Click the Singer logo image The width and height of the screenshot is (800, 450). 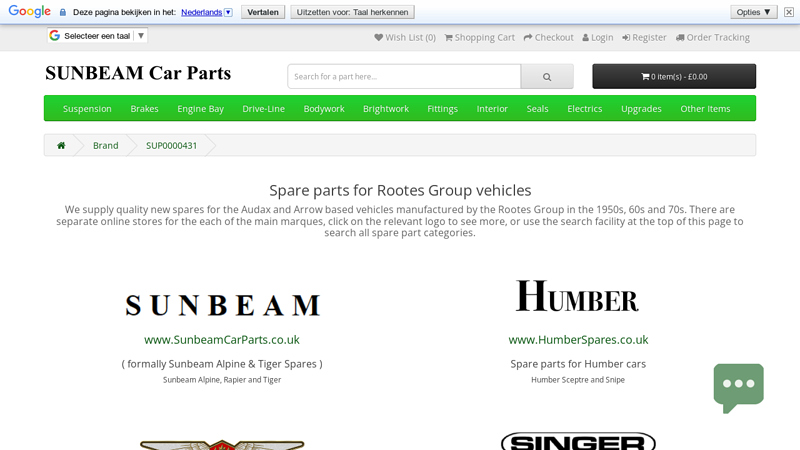click(578, 441)
